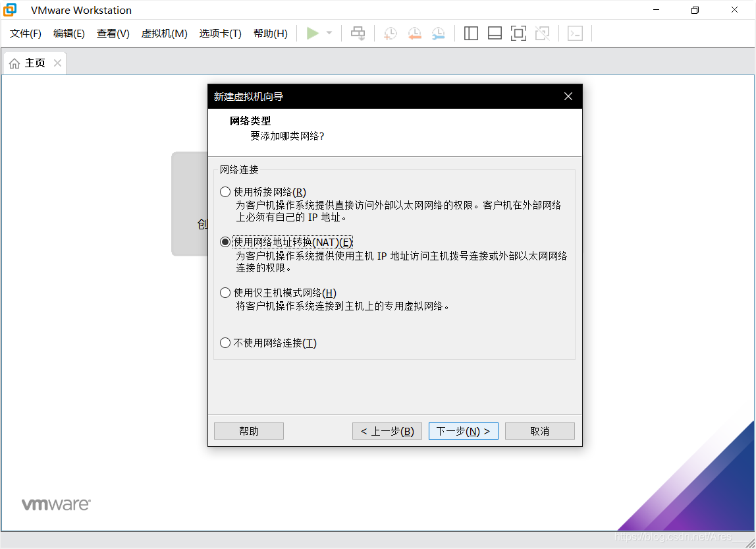756x549 pixels.
Task: Proceed with 下一步(N) button
Action: [x=464, y=431]
